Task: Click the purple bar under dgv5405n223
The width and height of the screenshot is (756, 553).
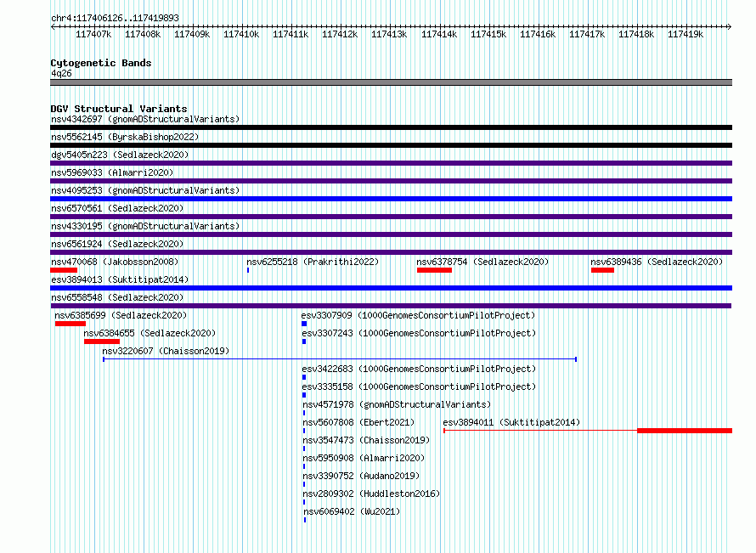Action: tap(391, 163)
